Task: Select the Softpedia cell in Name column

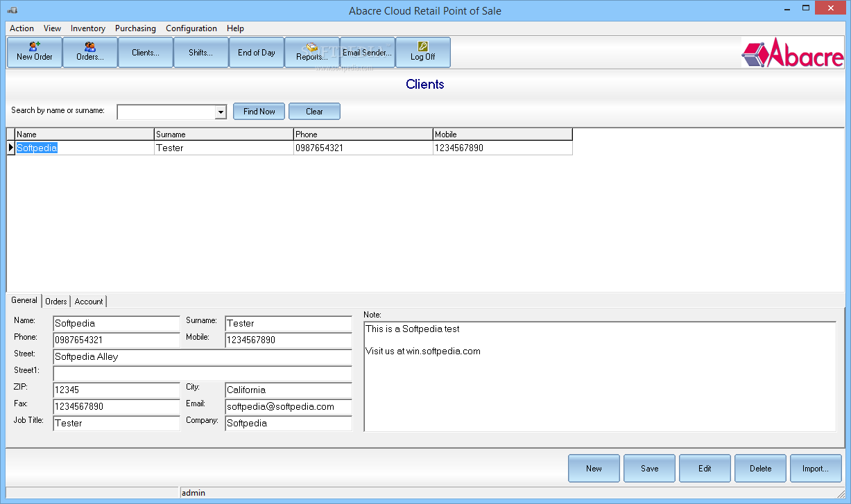Action: (85, 148)
